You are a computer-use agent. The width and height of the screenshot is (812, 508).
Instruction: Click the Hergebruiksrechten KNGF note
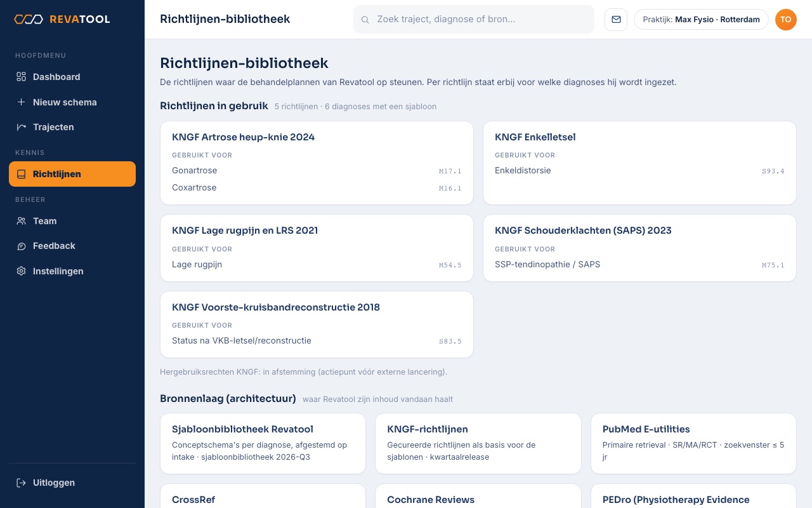click(x=303, y=371)
